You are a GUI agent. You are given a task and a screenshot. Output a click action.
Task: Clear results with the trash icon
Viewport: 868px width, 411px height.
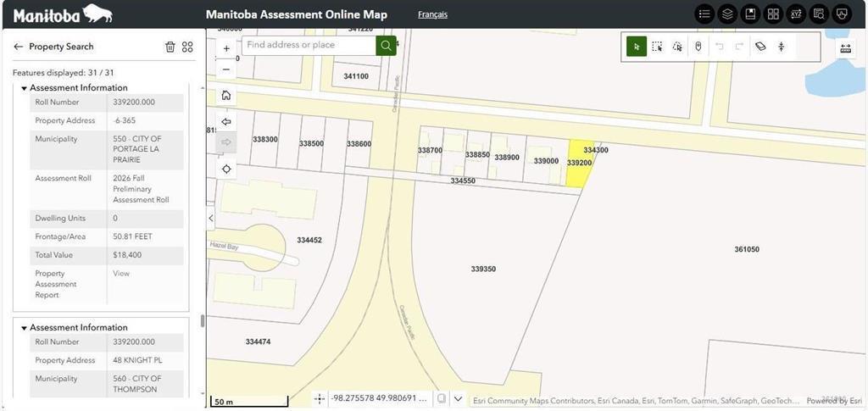170,47
